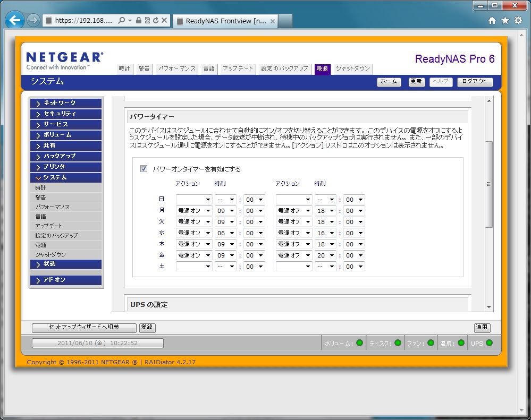Viewport: 531px width, 420px height.
Task: Click the content area vertical scrollbar
Action: (x=488, y=184)
